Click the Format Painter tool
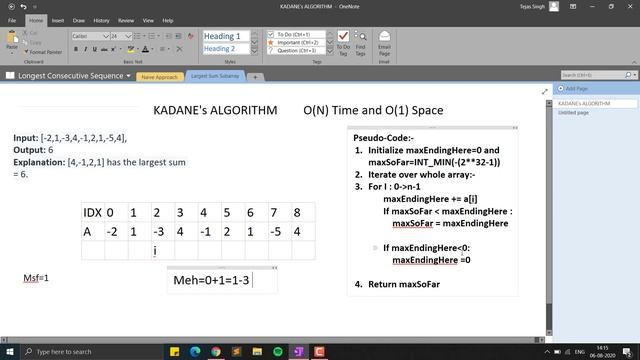This screenshot has width=640, height=360. pos(43,52)
